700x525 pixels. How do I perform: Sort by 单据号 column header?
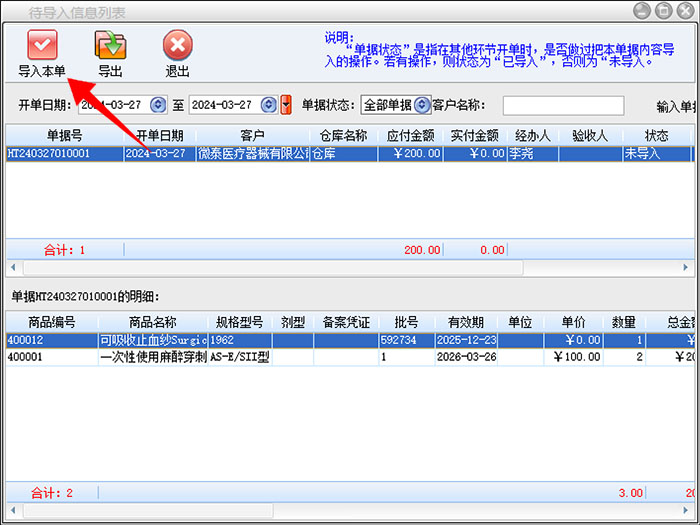(x=64, y=135)
